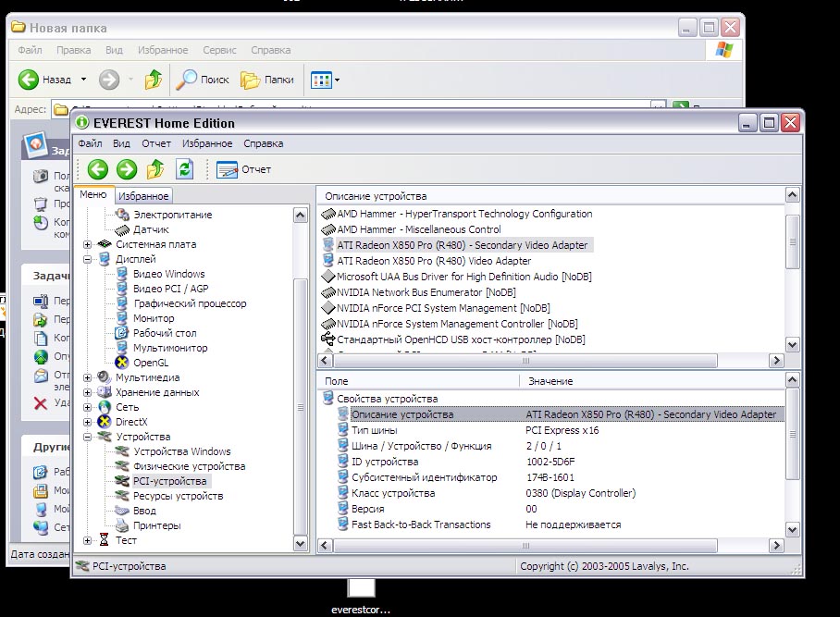The width and height of the screenshot is (840, 617).
Task: Click Папки button in Новая папка window
Action: click(266, 80)
